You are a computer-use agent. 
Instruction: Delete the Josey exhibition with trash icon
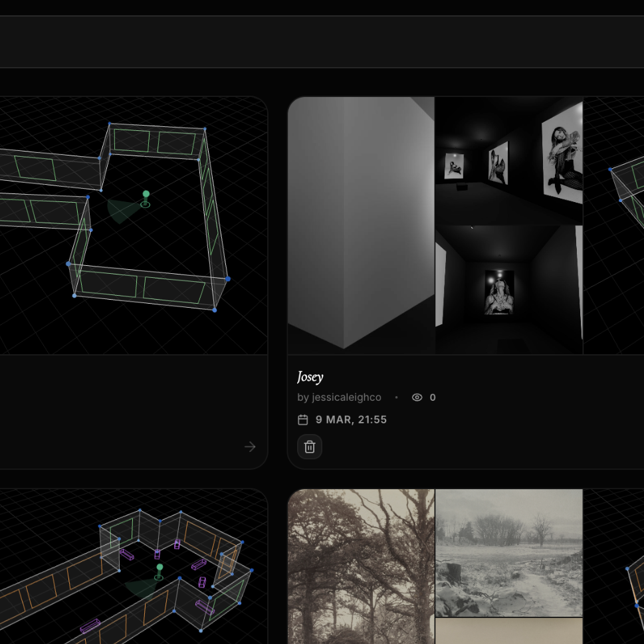point(309,447)
